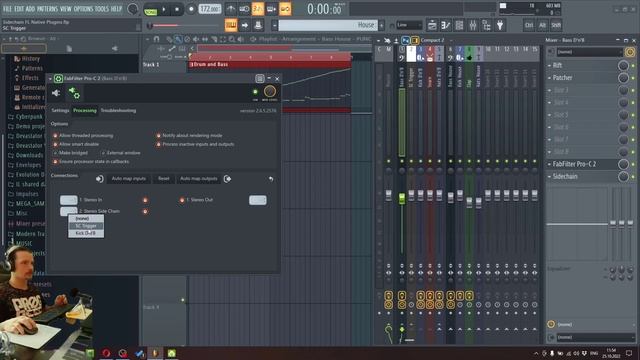Expand the History item in browser
This screenshot has width=640, height=360.
(x=27, y=59)
